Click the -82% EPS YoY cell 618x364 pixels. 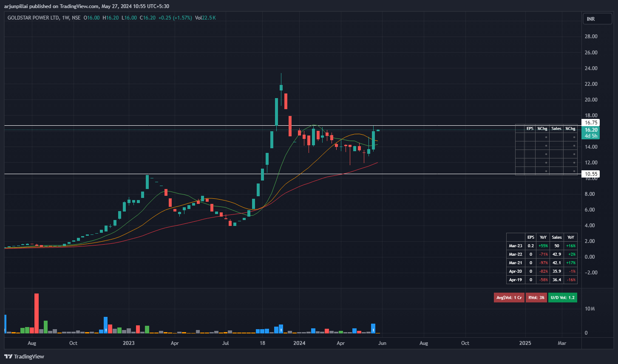pyautogui.click(x=543, y=271)
